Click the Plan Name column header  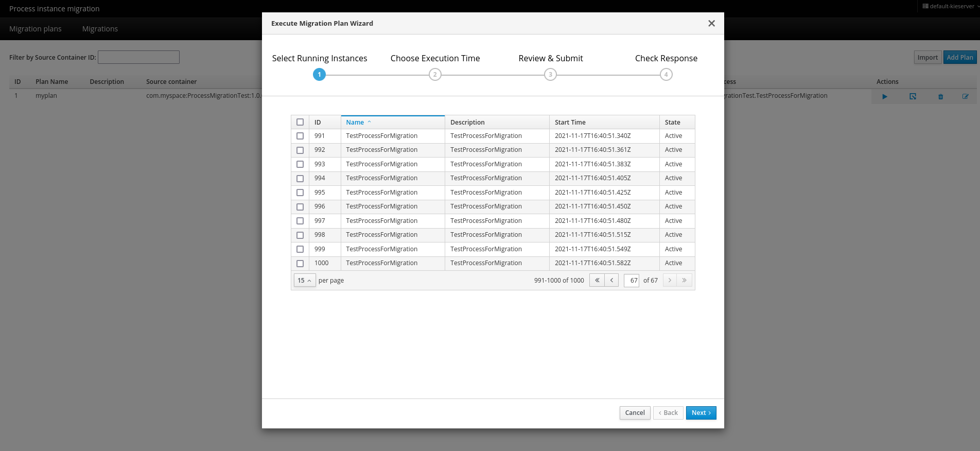click(x=51, y=81)
